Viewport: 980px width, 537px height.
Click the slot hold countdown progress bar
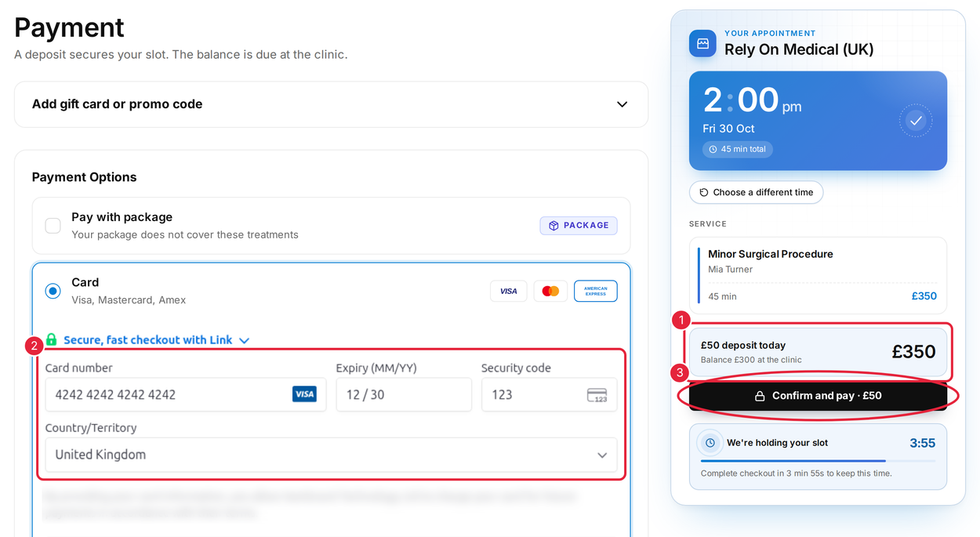tap(818, 461)
